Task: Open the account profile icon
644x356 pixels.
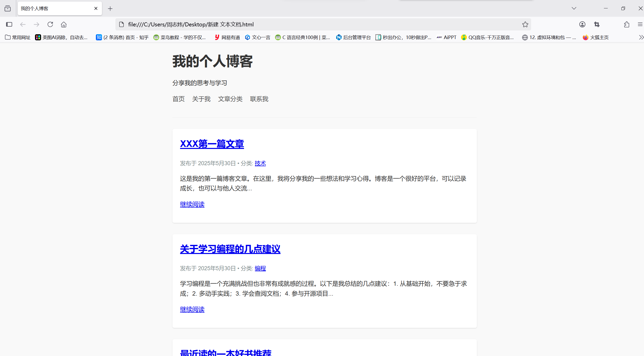Action: (582, 24)
